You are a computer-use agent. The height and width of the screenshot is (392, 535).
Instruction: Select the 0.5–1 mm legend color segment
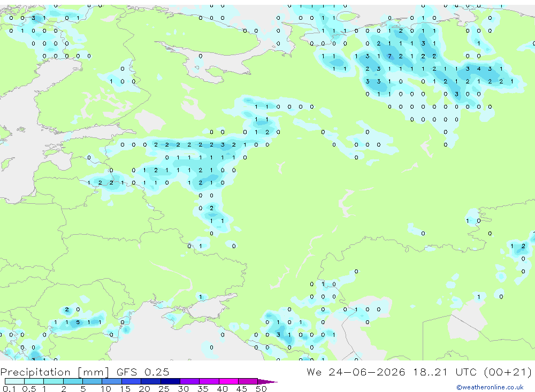coord(34,381)
